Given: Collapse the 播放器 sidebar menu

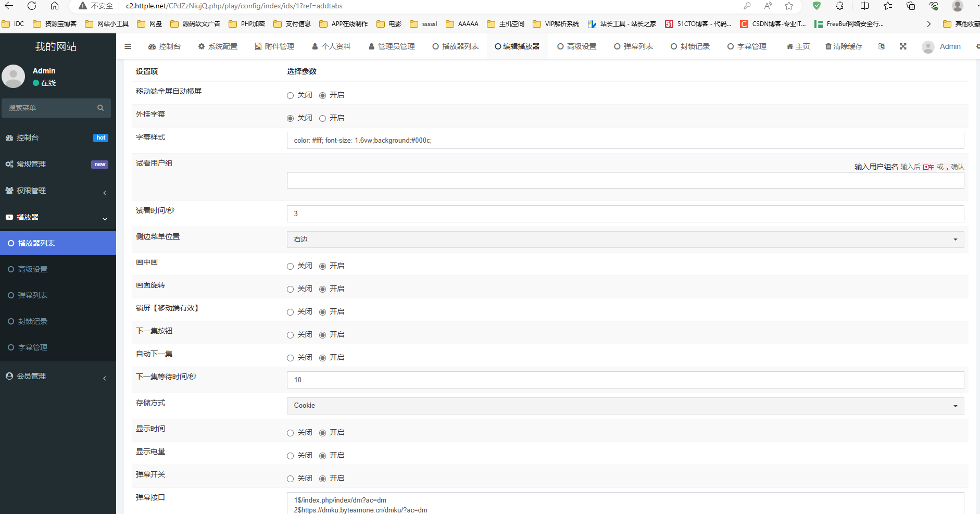Looking at the screenshot, I should pyautogui.click(x=58, y=217).
